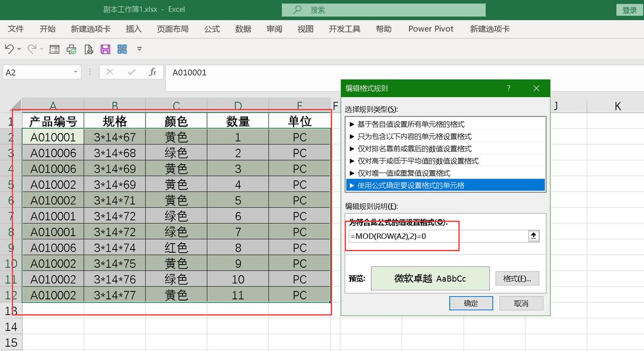Click the 确定 button in dialog

[x=471, y=303]
